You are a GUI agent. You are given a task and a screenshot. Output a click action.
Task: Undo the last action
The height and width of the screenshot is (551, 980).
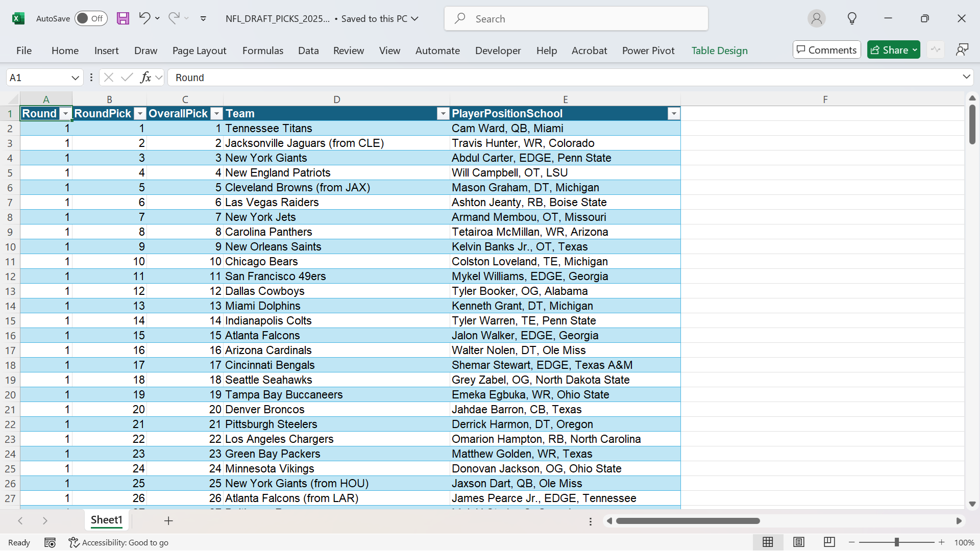(144, 18)
